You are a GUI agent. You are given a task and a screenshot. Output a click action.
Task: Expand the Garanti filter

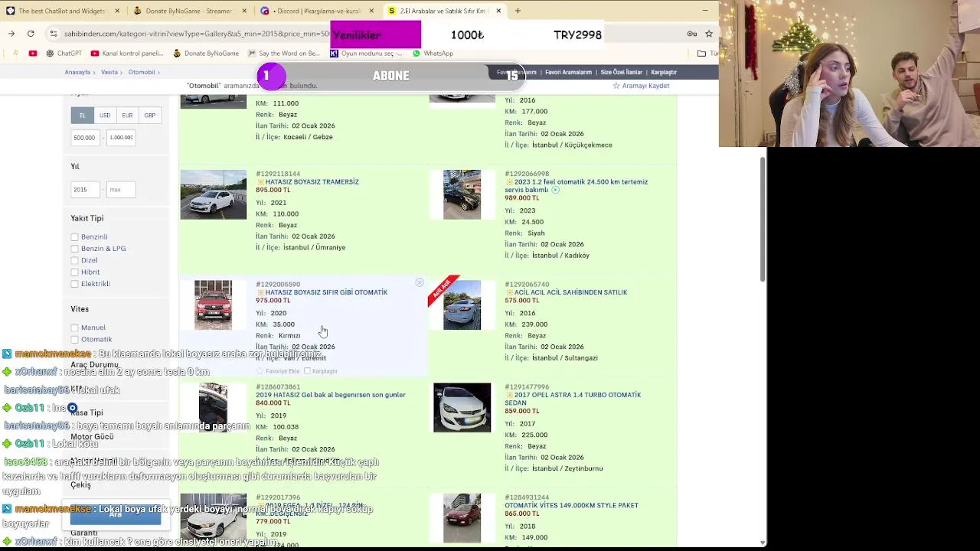[84, 533]
